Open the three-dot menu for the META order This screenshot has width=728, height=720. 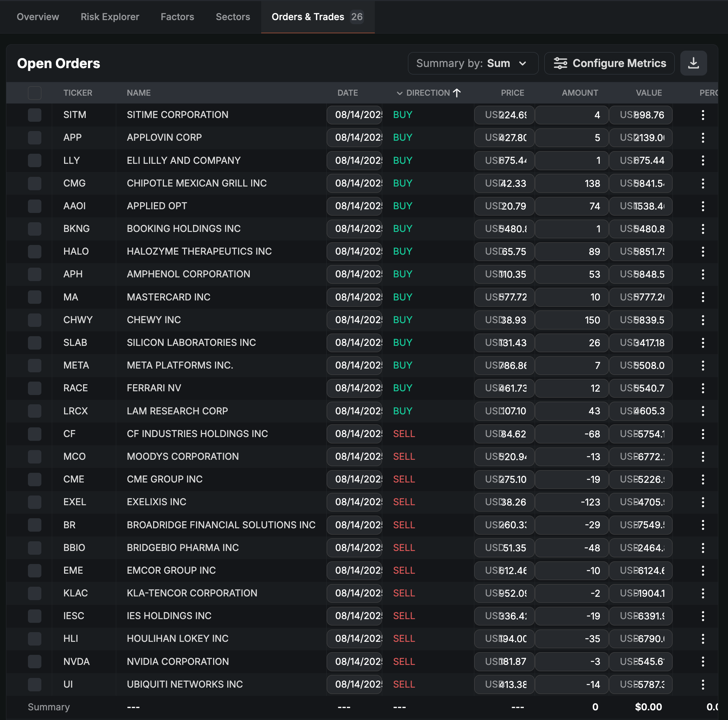coord(702,365)
